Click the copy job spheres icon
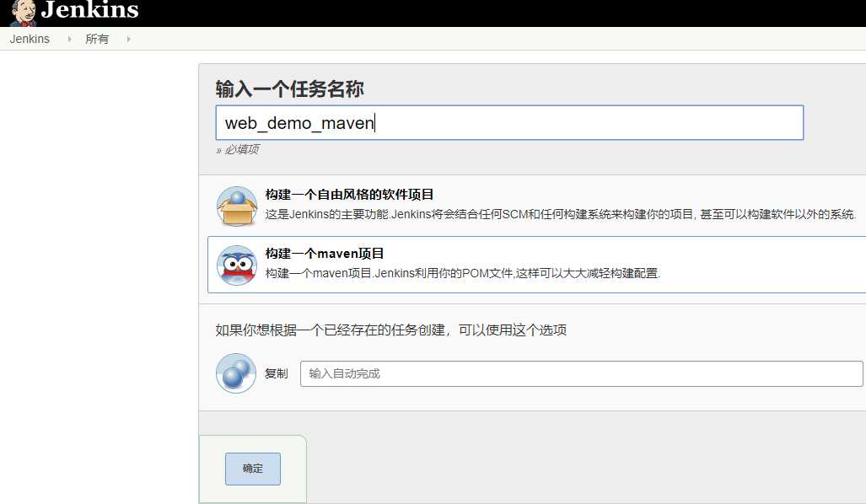The height and width of the screenshot is (504, 866). click(x=236, y=373)
